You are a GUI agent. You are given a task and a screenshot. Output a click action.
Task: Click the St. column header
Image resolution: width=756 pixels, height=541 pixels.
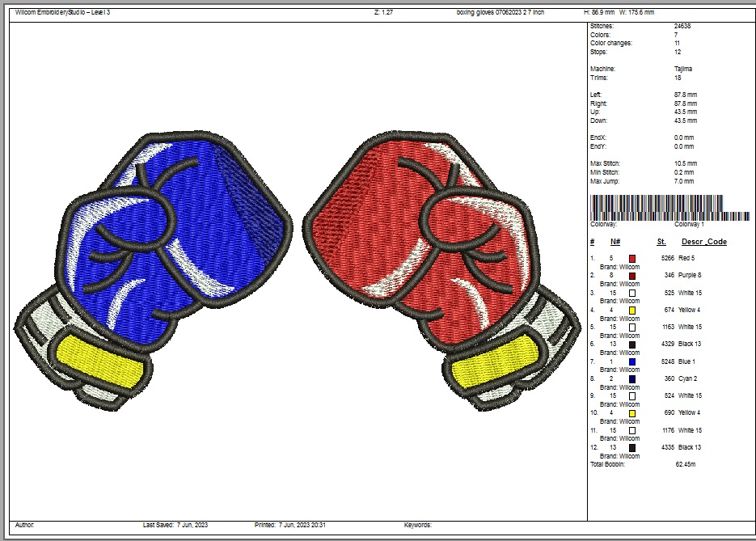(661, 242)
